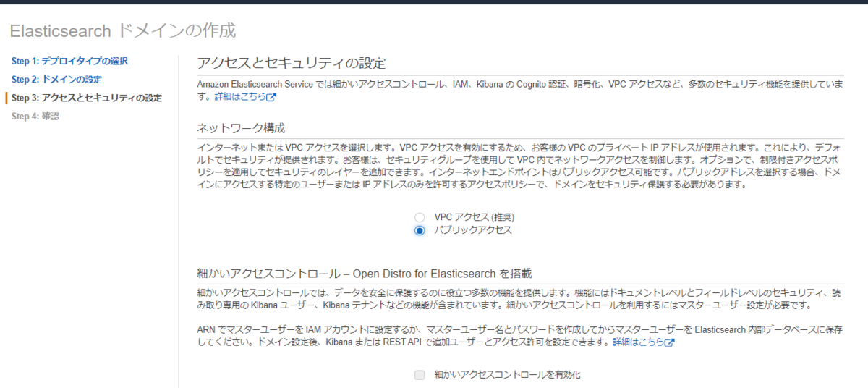This screenshot has height=388, width=868.
Task: Select Step 3 アクセスとセキュリティの設定
Action: [x=87, y=98]
